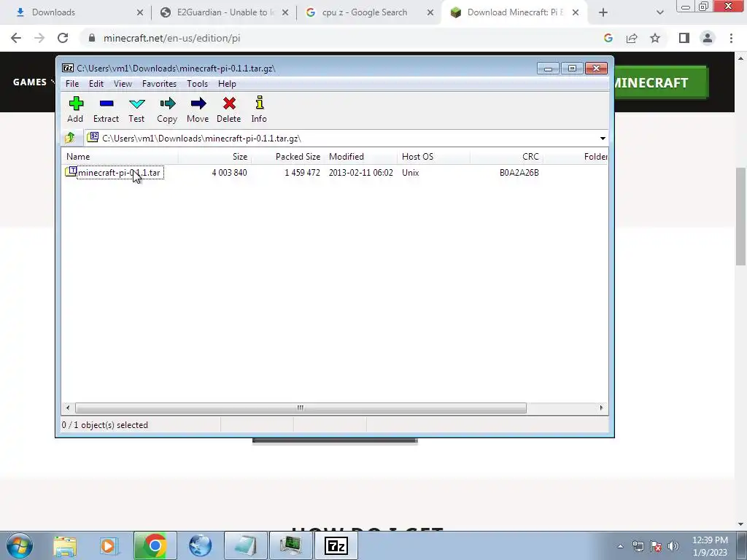Open the Chrome tab search chevron

659,12
